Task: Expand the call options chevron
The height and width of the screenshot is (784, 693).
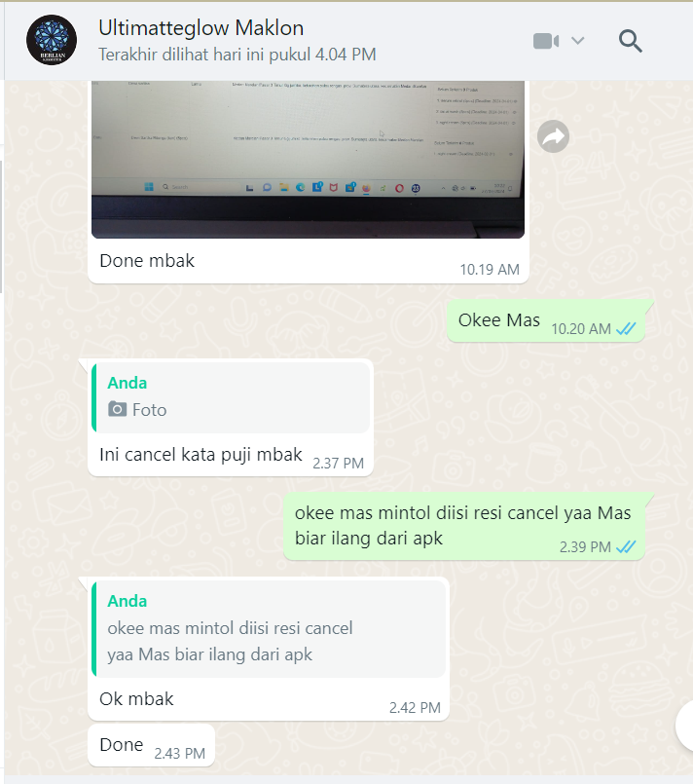Action: 577,41
